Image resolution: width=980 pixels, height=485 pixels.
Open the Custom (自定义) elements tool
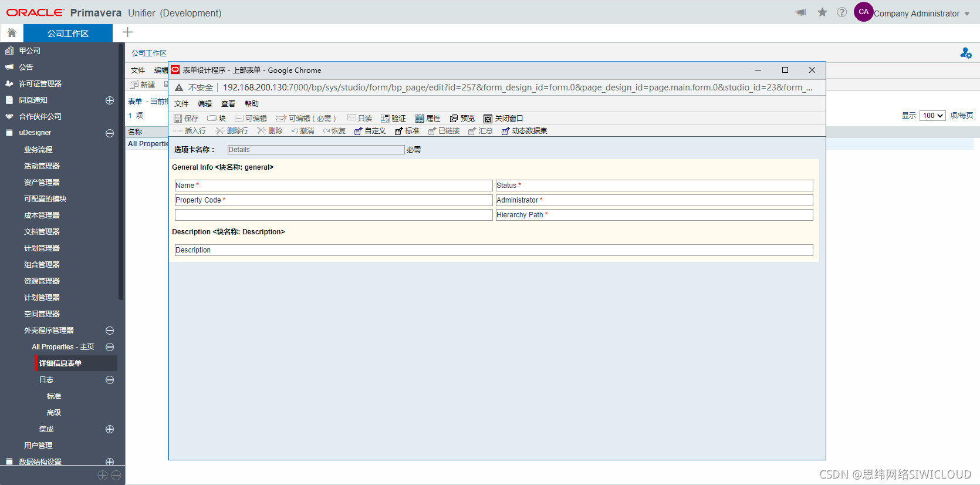coord(359,131)
